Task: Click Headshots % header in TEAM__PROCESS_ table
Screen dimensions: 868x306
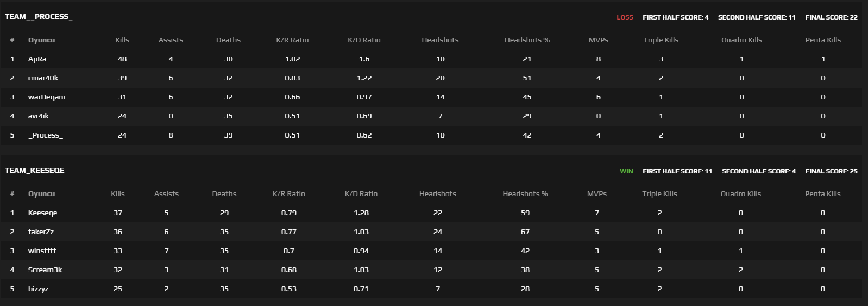Action: [527, 40]
